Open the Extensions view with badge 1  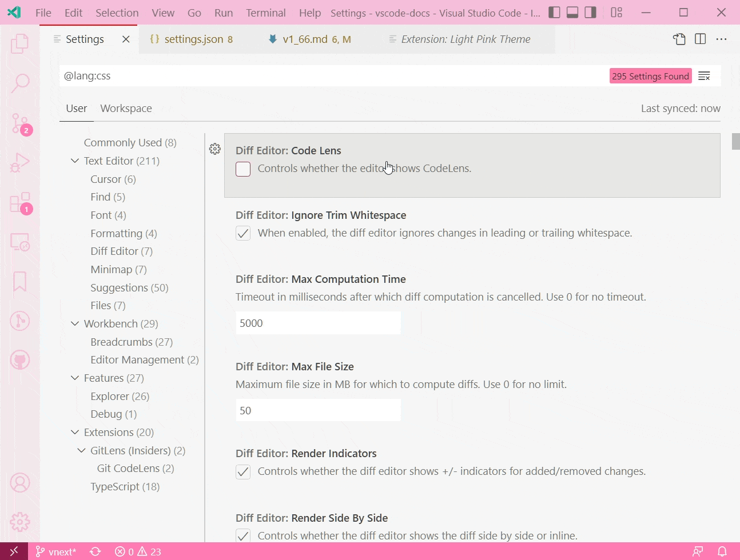tap(21, 203)
